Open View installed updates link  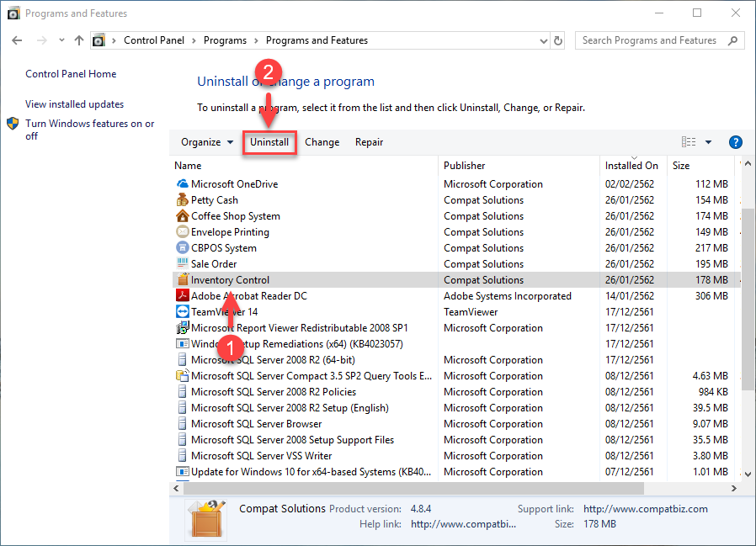pyautogui.click(x=74, y=104)
